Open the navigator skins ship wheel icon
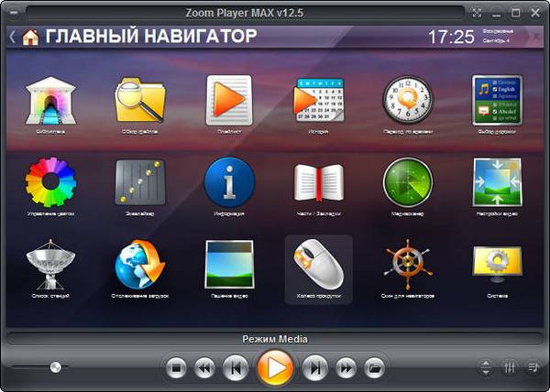Screen dimensions: 550x392 (x=408, y=264)
